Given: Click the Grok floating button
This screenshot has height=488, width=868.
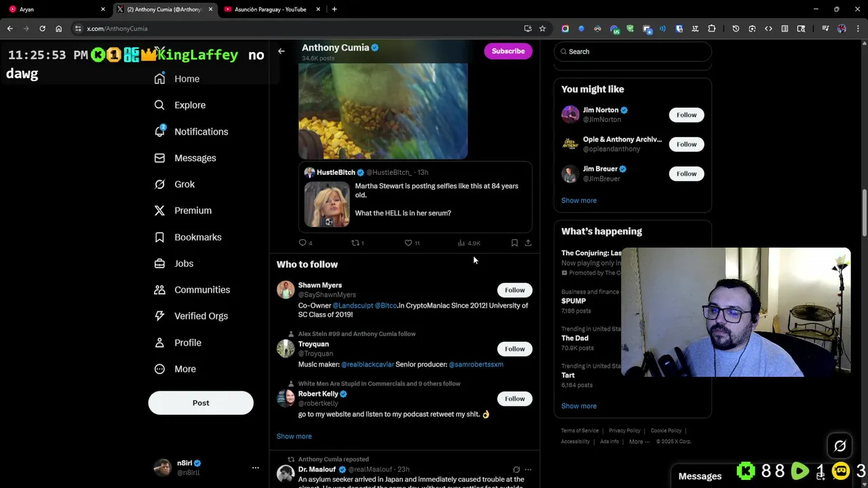Looking at the screenshot, I should [840, 446].
